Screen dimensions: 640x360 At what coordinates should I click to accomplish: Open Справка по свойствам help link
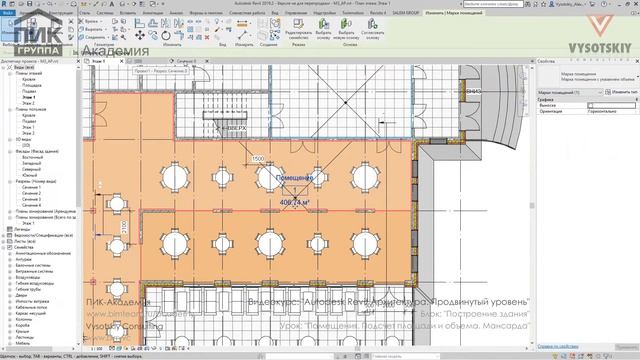(558, 347)
